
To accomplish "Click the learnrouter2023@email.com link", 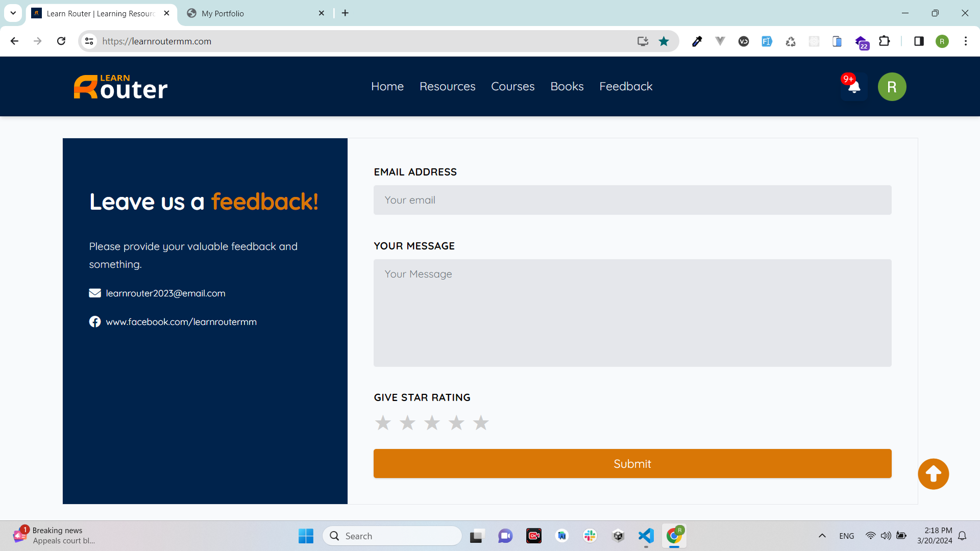I will pyautogui.click(x=165, y=293).
